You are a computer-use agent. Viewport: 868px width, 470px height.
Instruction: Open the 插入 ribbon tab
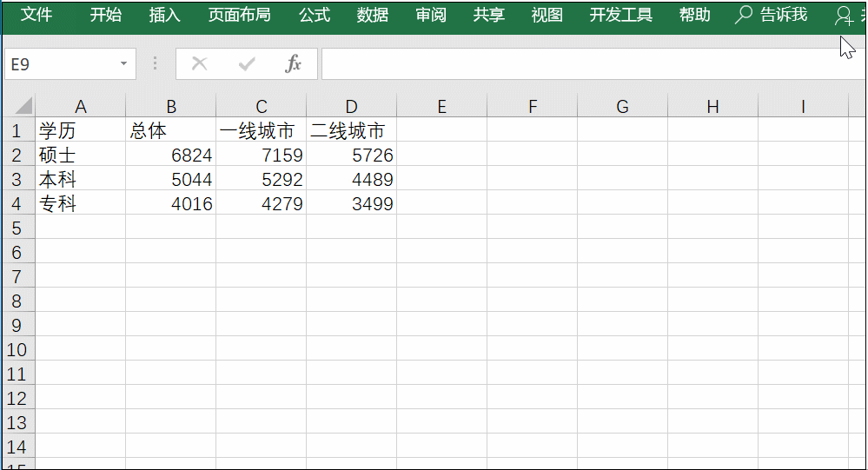point(164,15)
